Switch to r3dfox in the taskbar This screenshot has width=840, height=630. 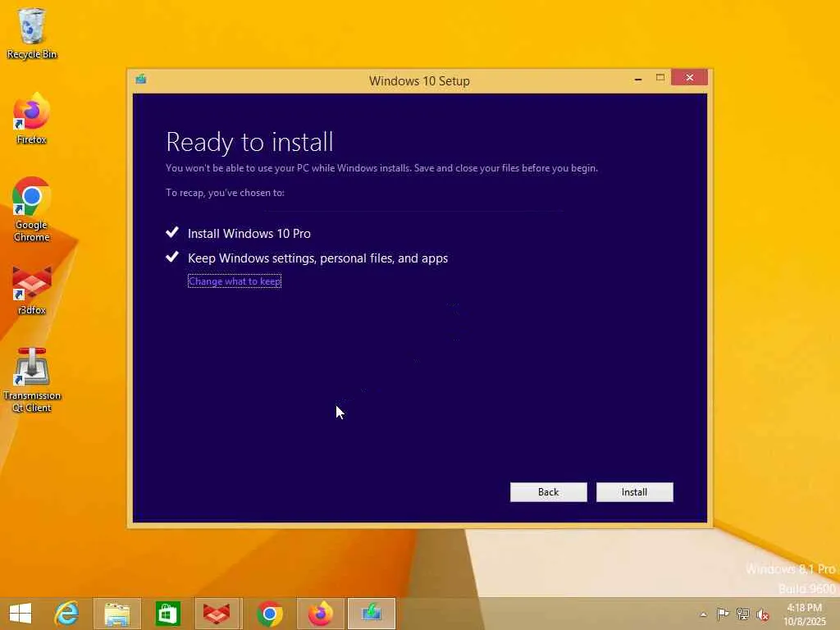coord(218,614)
